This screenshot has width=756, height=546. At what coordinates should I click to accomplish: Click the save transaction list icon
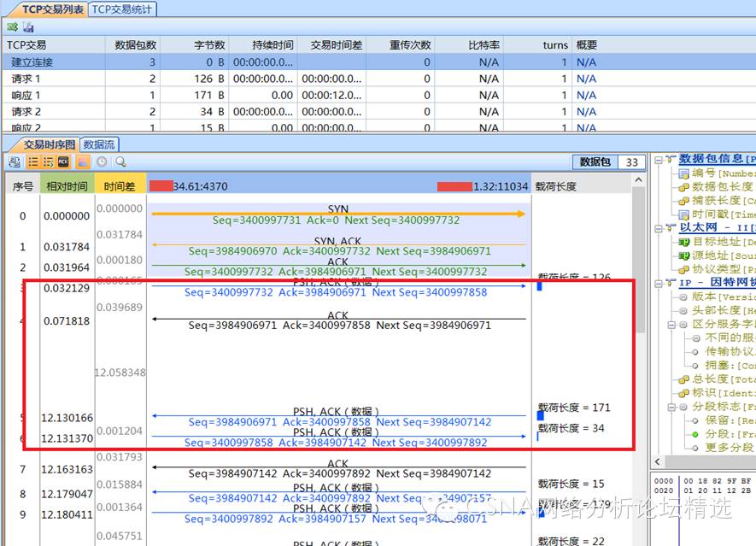pos(27,28)
